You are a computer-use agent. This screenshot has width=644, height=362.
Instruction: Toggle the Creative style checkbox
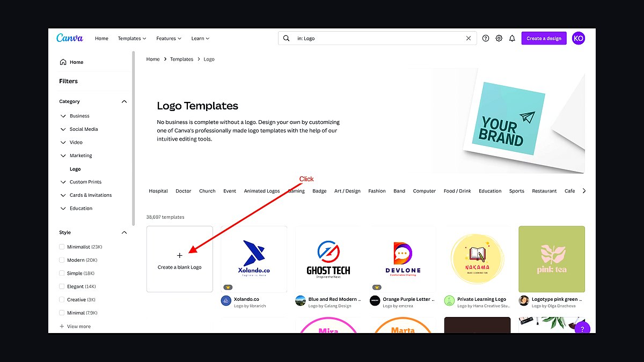tap(62, 300)
